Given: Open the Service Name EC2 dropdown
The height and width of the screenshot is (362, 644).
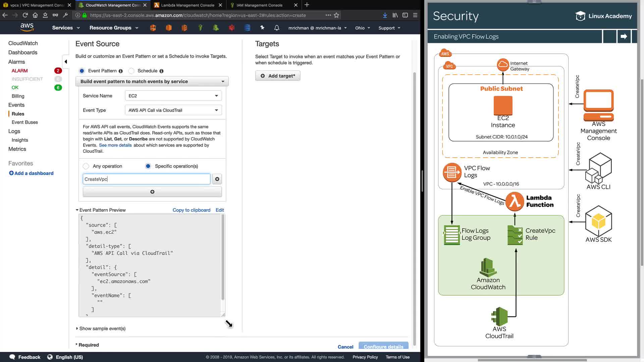Looking at the screenshot, I should tap(173, 96).
